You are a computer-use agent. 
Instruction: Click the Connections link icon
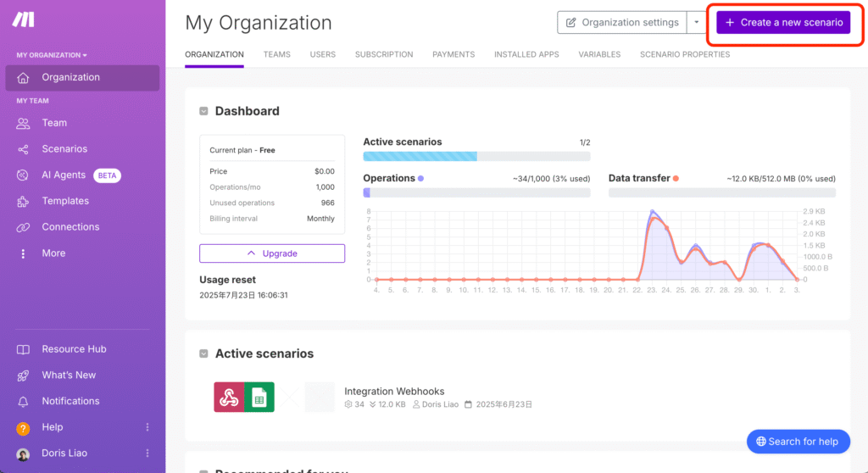(x=24, y=227)
